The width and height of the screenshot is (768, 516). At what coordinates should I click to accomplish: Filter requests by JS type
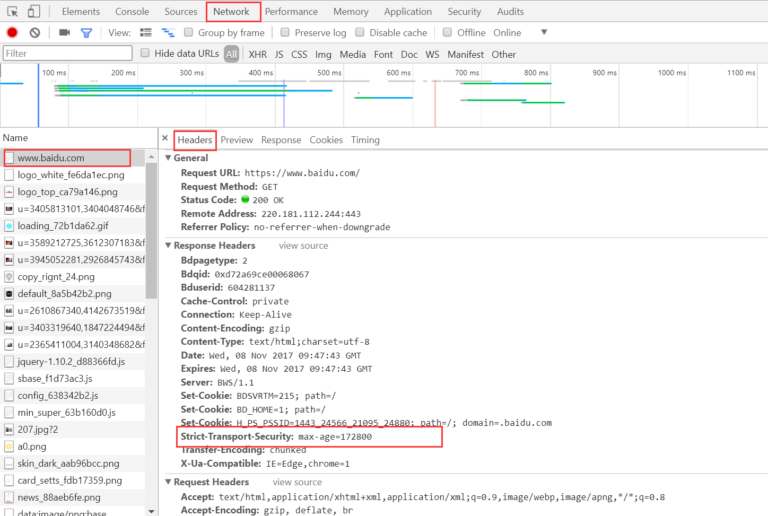(x=279, y=54)
